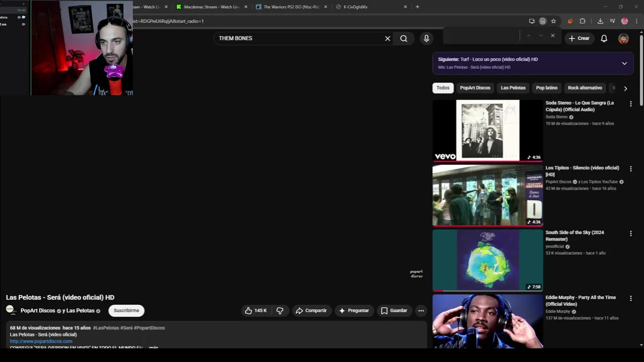Play Eddie Murphy Party All the Time thumbnail

[x=488, y=322]
